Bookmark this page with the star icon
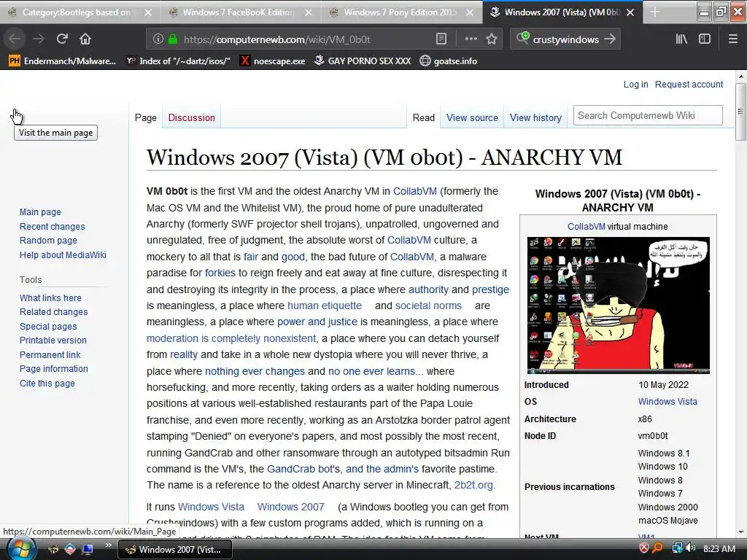Viewport: 747px width, 560px height. tap(492, 39)
